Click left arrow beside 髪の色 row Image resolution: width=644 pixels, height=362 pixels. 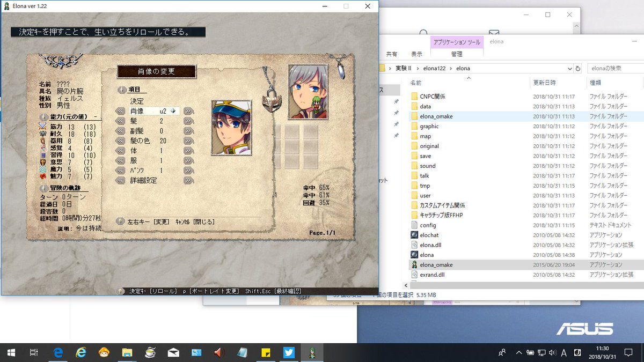tap(120, 141)
